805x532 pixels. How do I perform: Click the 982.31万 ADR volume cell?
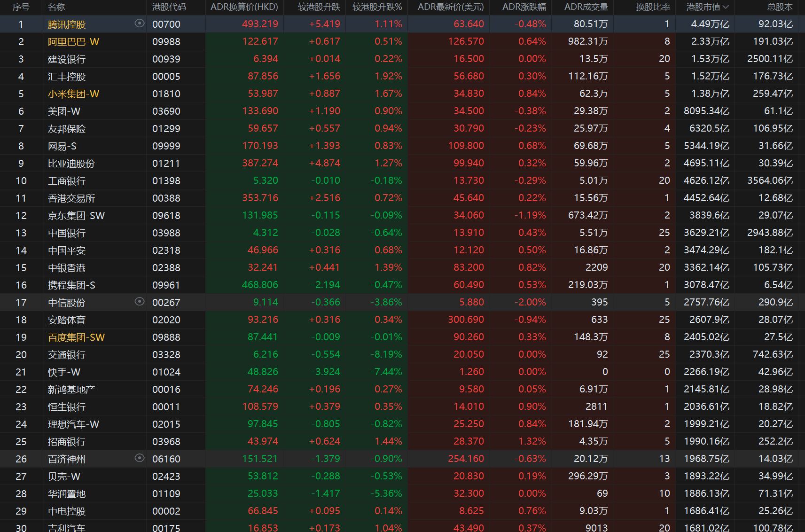588,41
